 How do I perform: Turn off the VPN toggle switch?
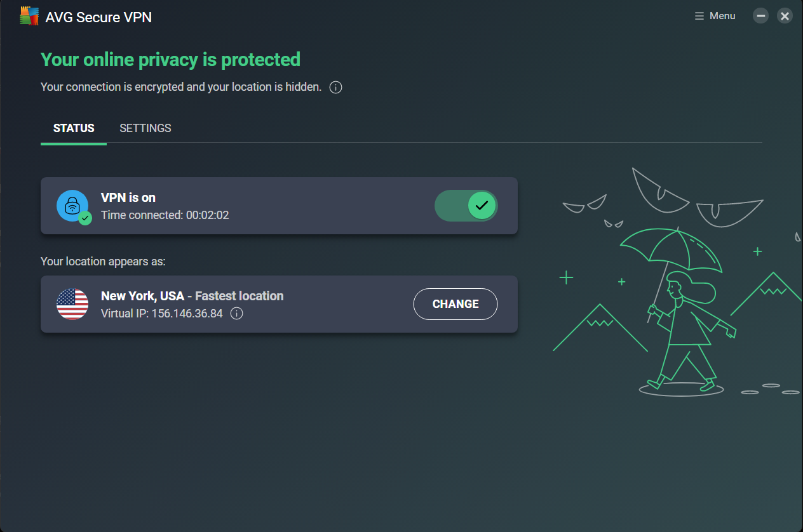[466, 206]
